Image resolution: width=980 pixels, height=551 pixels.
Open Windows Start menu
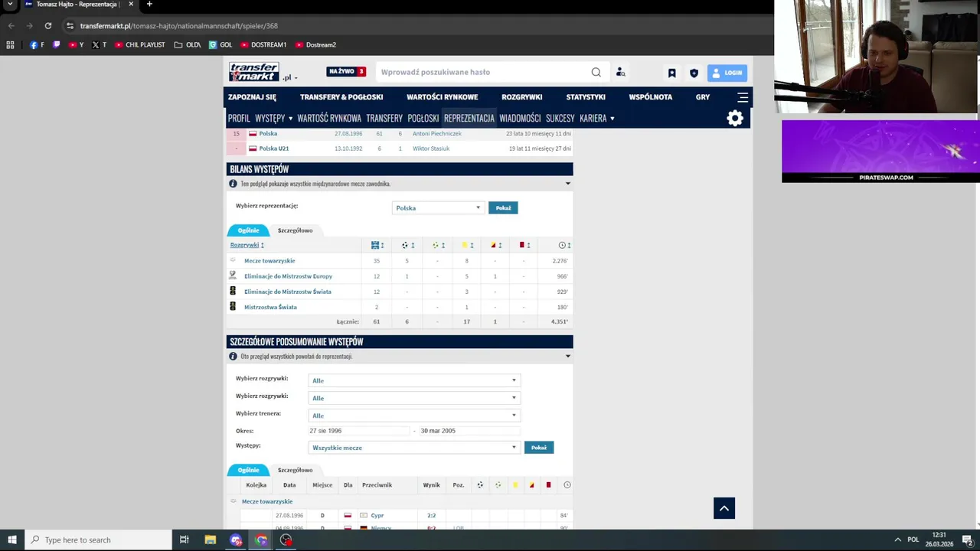click(11, 540)
